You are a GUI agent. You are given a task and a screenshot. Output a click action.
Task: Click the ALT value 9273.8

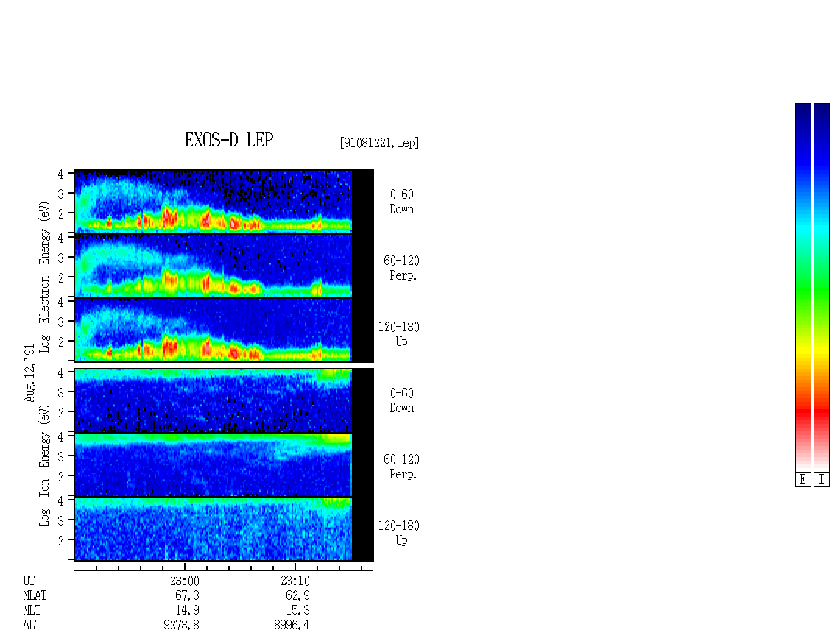(181, 625)
